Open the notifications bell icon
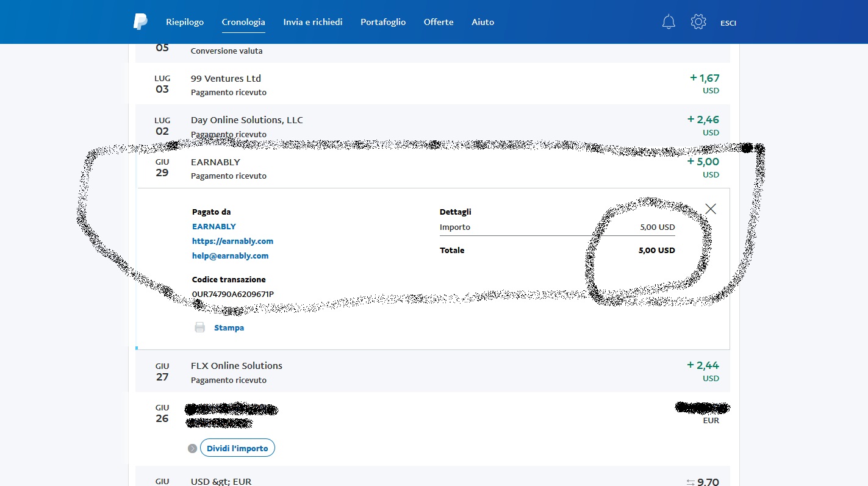This screenshot has height=486, width=868. [669, 22]
